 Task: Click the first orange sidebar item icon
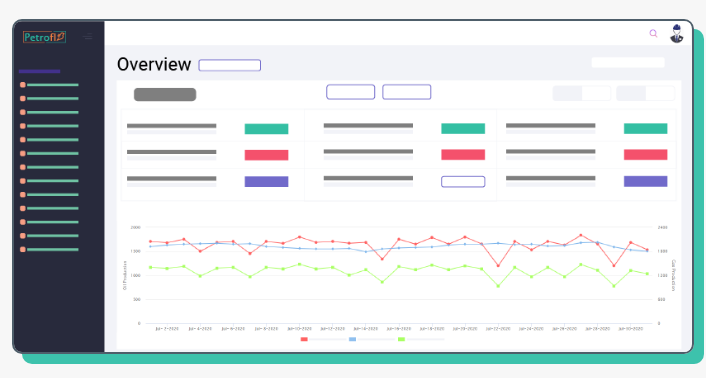23,85
